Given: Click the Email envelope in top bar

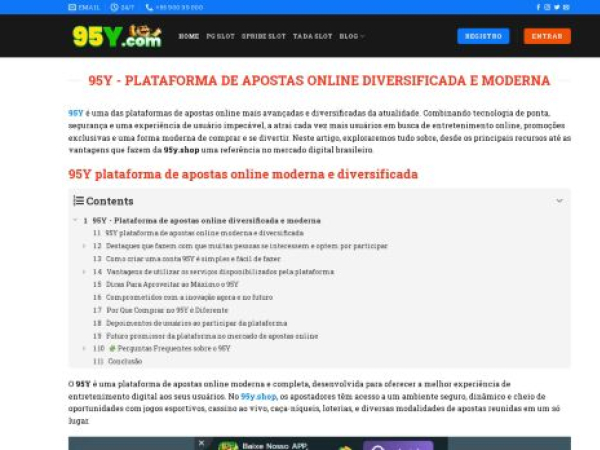Looking at the screenshot, I should [72, 7].
